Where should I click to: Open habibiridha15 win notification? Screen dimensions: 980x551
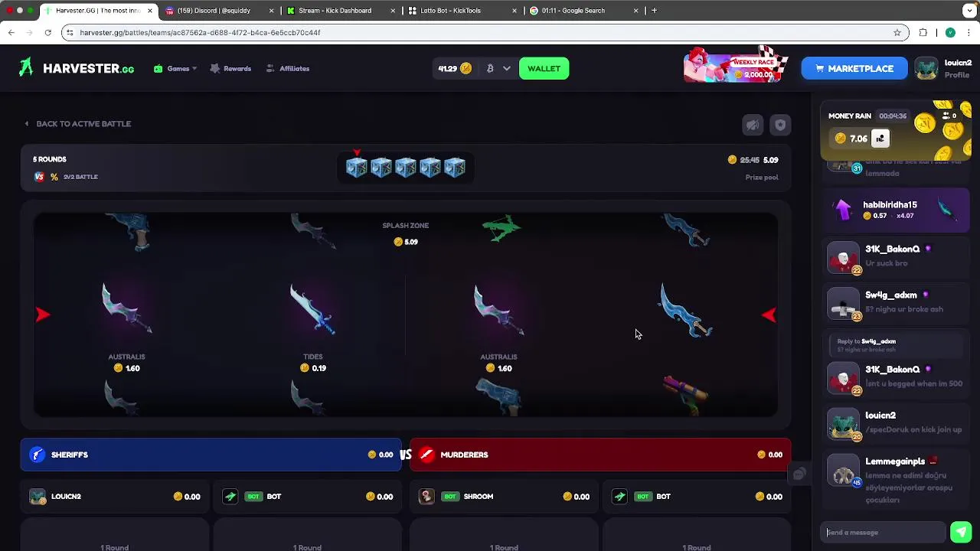[897, 210]
